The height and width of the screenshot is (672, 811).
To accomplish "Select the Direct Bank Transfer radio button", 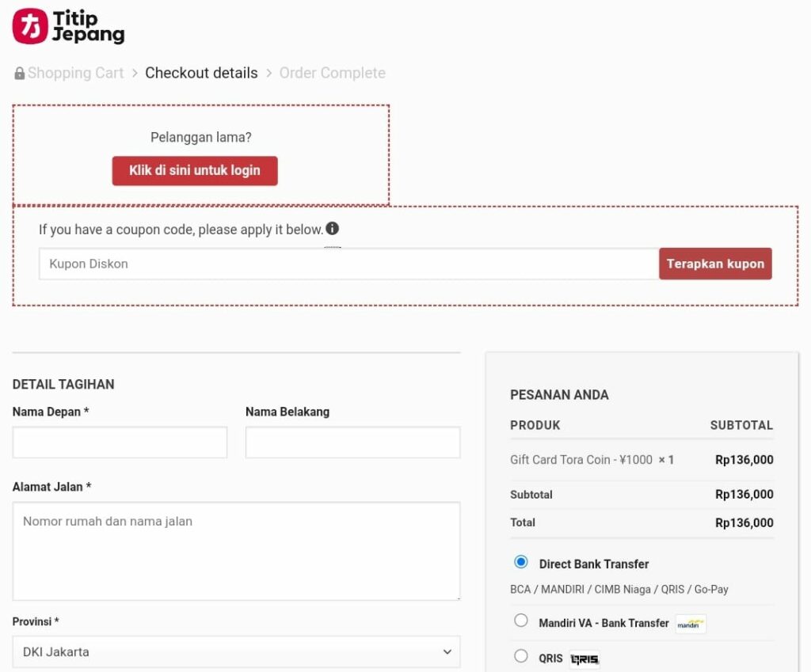I will (x=521, y=562).
